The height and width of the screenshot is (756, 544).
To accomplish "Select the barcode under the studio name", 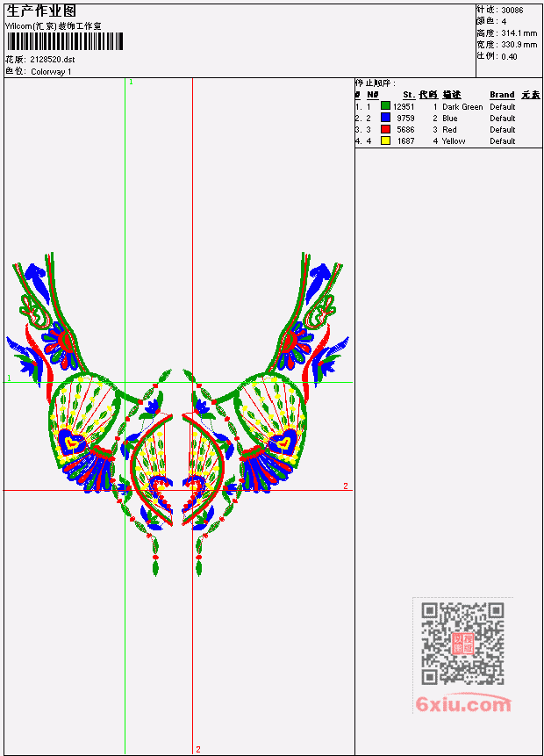I will (x=65, y=42).
